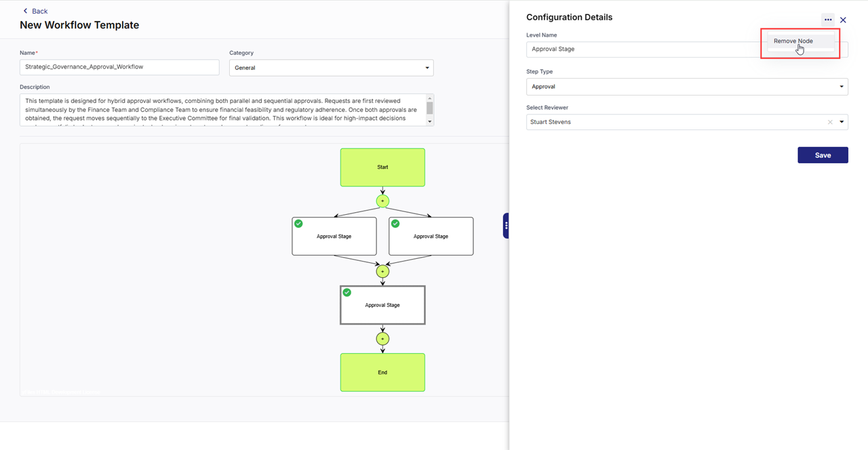
Task: Click the New Workflow Template heading
Action: click(79, 25)
